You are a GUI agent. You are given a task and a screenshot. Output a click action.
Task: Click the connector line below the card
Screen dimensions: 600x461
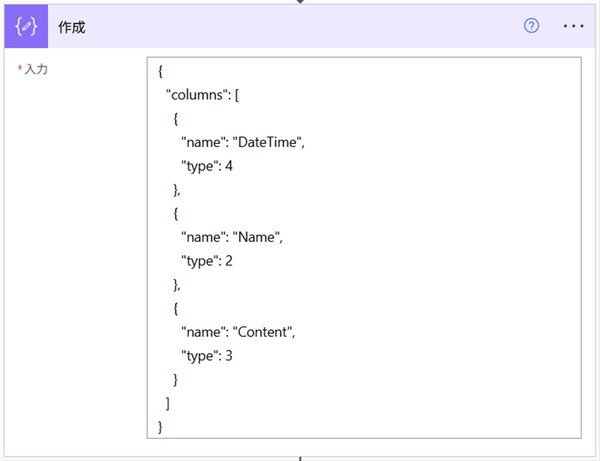click(x=300, y=459)
